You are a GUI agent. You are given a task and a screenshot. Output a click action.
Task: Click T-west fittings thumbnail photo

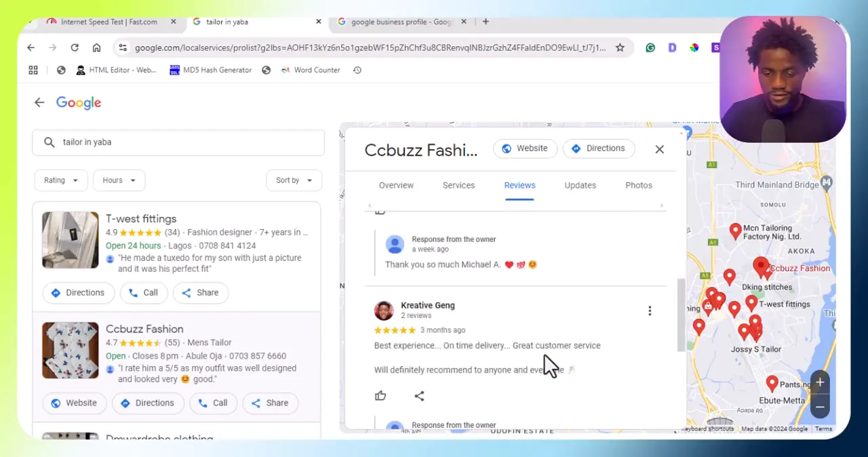(x=70, y=240)
